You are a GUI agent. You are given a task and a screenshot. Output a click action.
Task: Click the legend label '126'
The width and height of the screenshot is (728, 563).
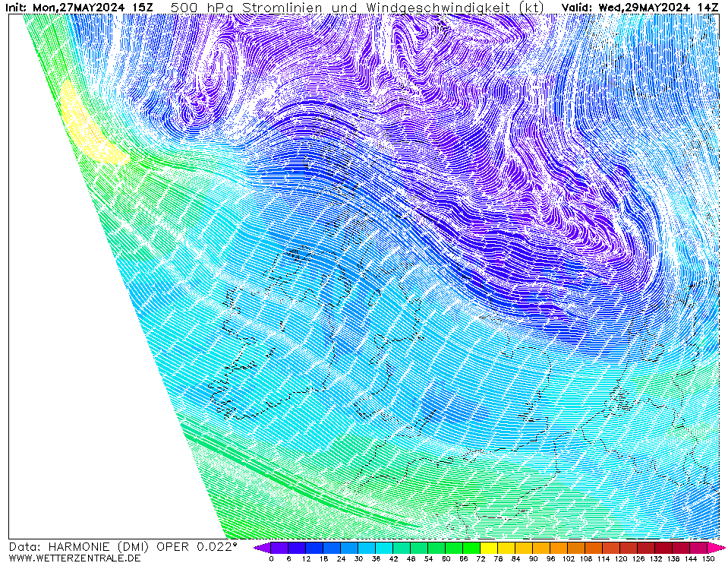(x=638, y=558)
